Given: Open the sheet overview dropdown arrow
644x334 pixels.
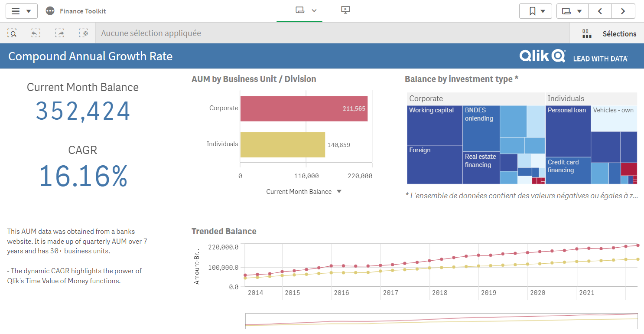Looking at the screenshot, I should point(313,11).
